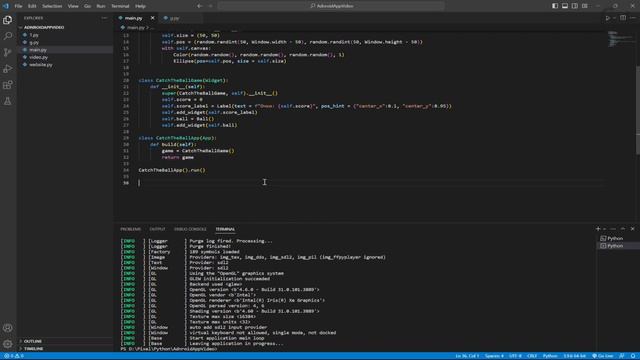Open 1.py in the explorer
Screen dimensions: 640x360
pyautogui.click(x=34, y=35)
